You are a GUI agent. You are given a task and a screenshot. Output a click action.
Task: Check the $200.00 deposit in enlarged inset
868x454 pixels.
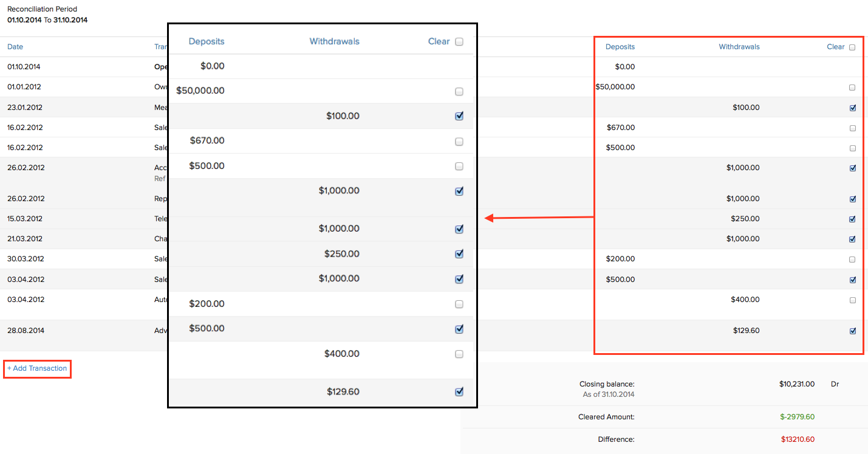tap(459, 304)
